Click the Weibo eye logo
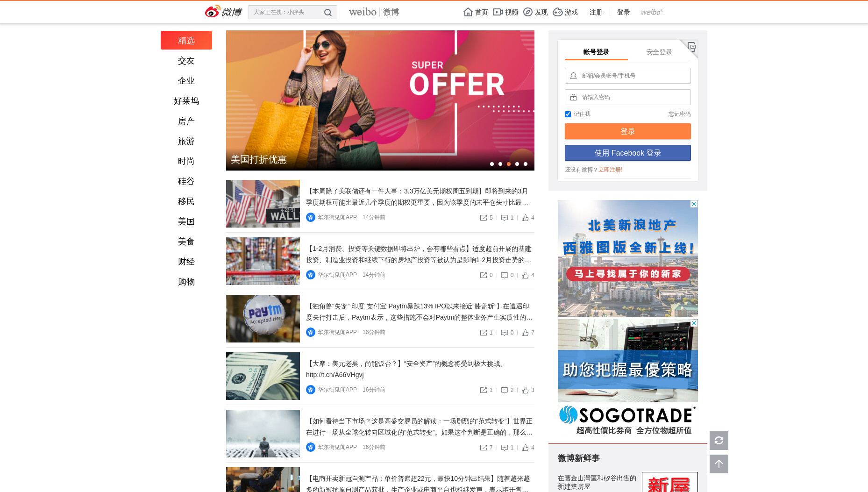This screenshot has width=868, height=492. (x=213, y=12)
